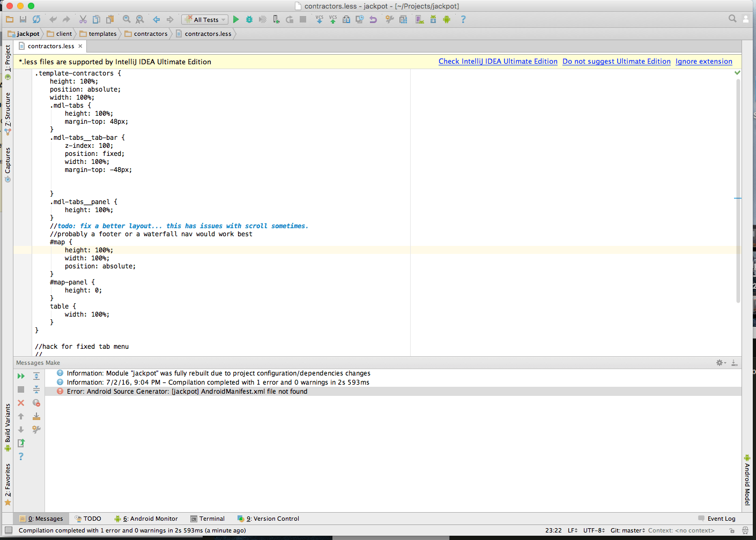Update project with the VCS down-arrow icon
This screenshot has height=540, width=756.
tap(320, 19)
